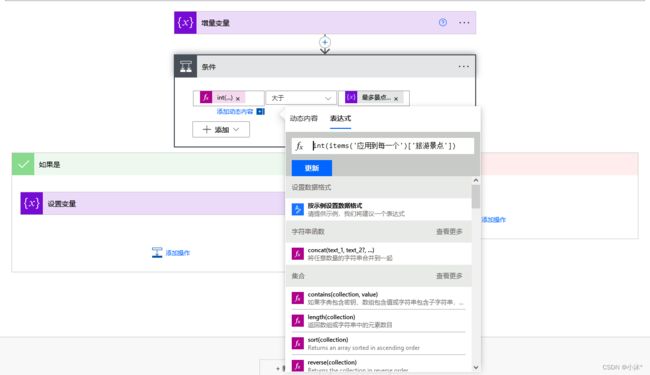
Task: Remove the int(...) expression token
Action: 238,99
